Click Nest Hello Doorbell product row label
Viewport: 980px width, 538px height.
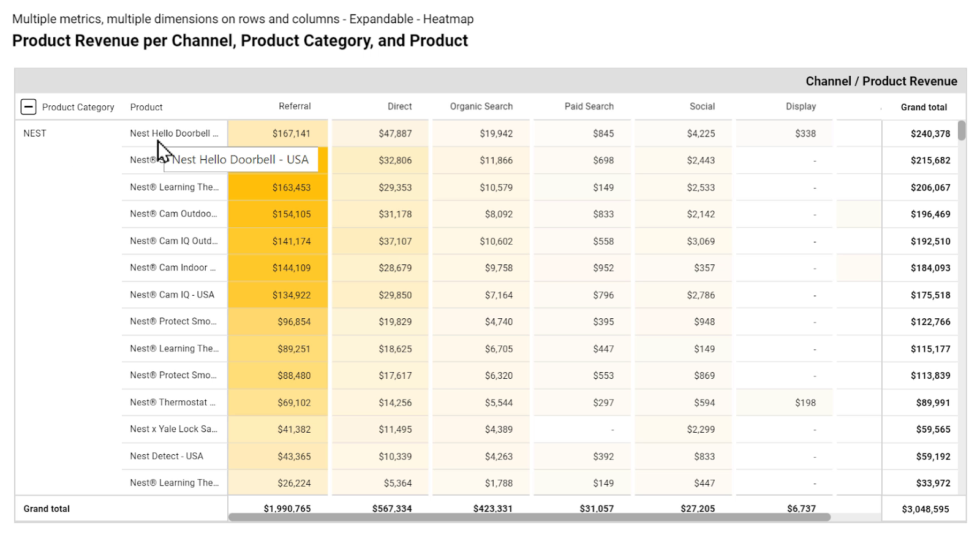(x=174, y=133)
